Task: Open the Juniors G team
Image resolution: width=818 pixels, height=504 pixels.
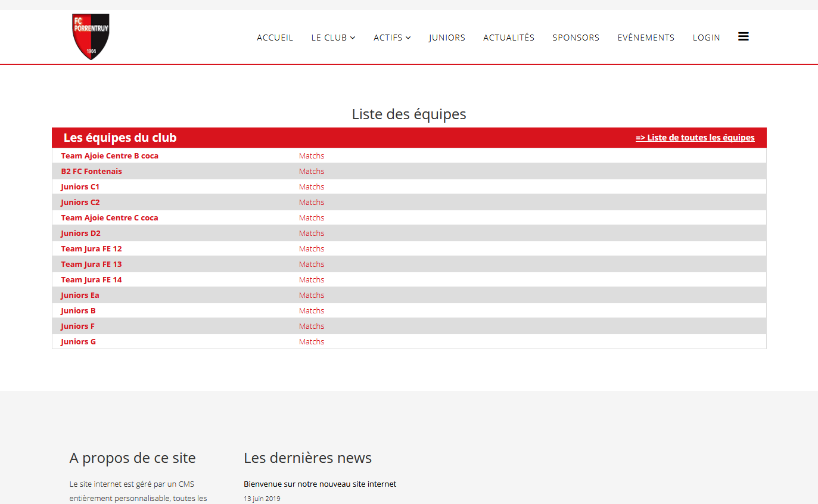Action: pos(78,341)
